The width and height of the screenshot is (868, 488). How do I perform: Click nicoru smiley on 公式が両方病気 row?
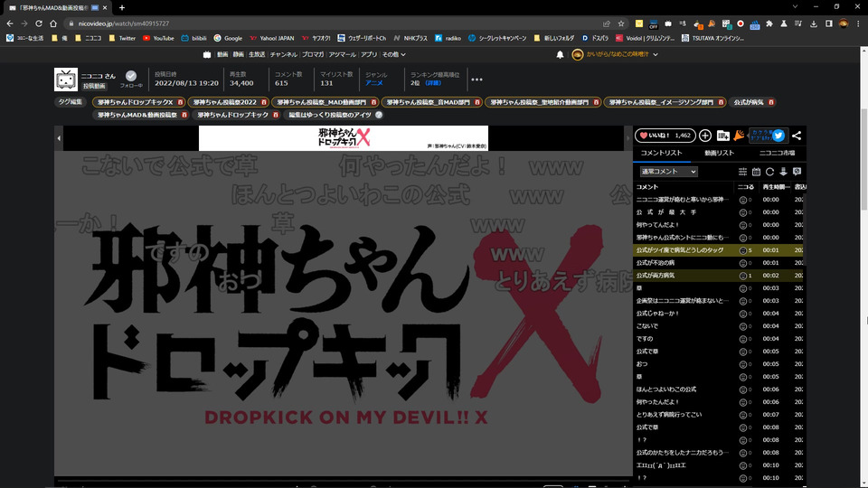click(x=743, y=276)
